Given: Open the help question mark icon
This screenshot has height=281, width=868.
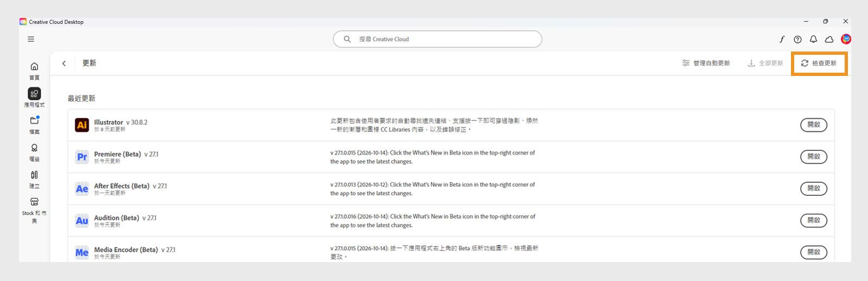Looking at the screenshot, I should pyautogui.click(x=797, y=39).
